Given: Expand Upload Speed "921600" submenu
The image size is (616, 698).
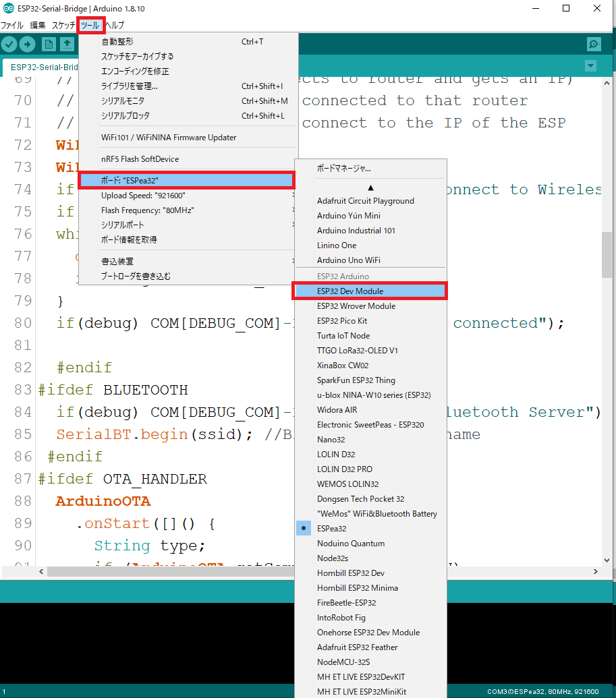Looking at the screenshot, I should [188, 196].
